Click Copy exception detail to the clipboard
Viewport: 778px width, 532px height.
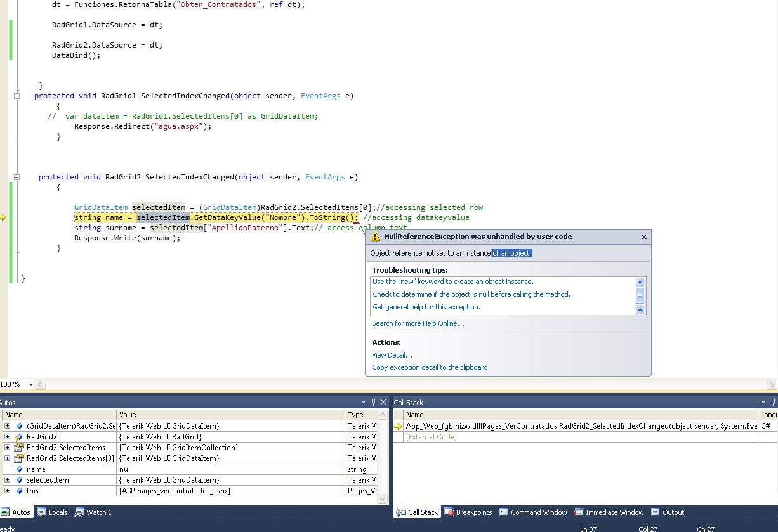click(x=430, y=367)
